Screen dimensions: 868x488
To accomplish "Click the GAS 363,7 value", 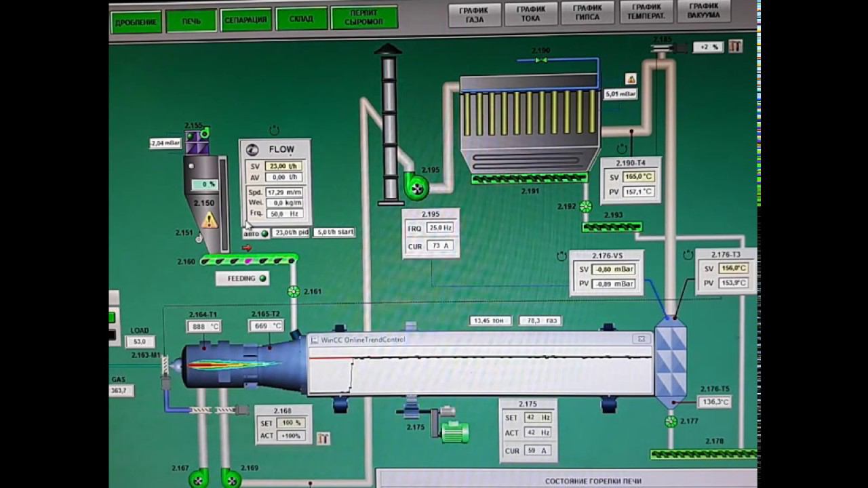I will 121,391.
